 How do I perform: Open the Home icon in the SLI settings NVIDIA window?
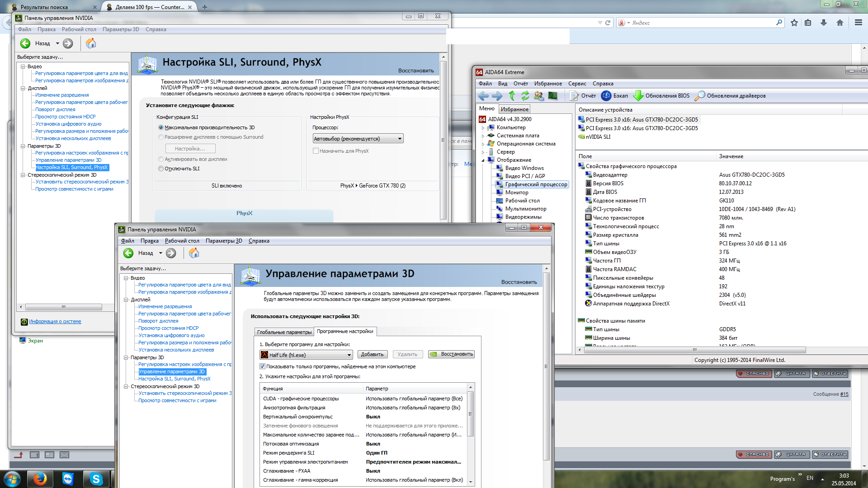click(91, 43)
